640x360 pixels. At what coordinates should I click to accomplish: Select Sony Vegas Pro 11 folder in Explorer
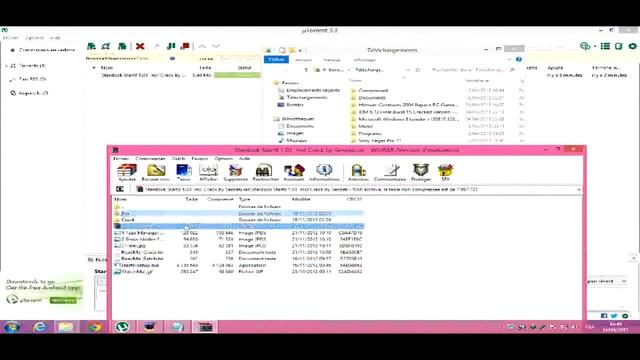click(x=380, y=140)
